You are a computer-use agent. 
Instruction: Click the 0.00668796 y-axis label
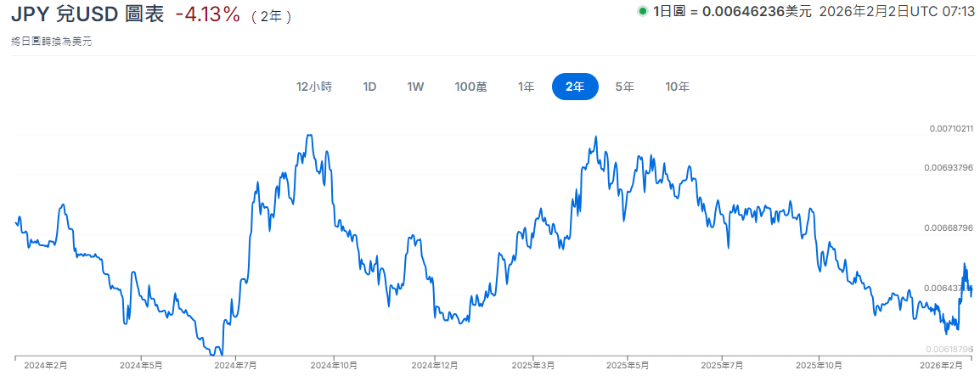click(x=950, y=228)
